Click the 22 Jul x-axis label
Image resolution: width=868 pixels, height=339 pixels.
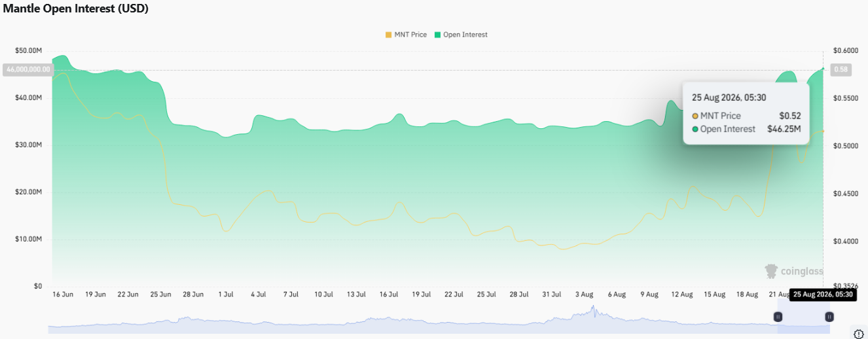454,294
